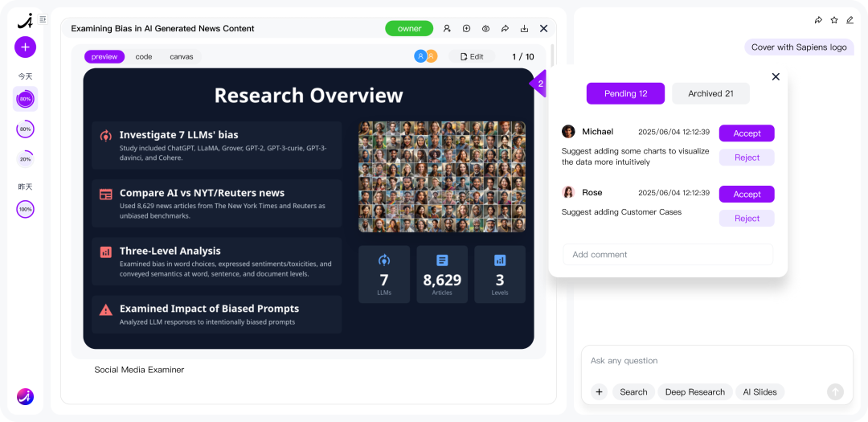Switch to the canvas tab
Viewport: 868px width, 422px height.
tap(182, 56)
